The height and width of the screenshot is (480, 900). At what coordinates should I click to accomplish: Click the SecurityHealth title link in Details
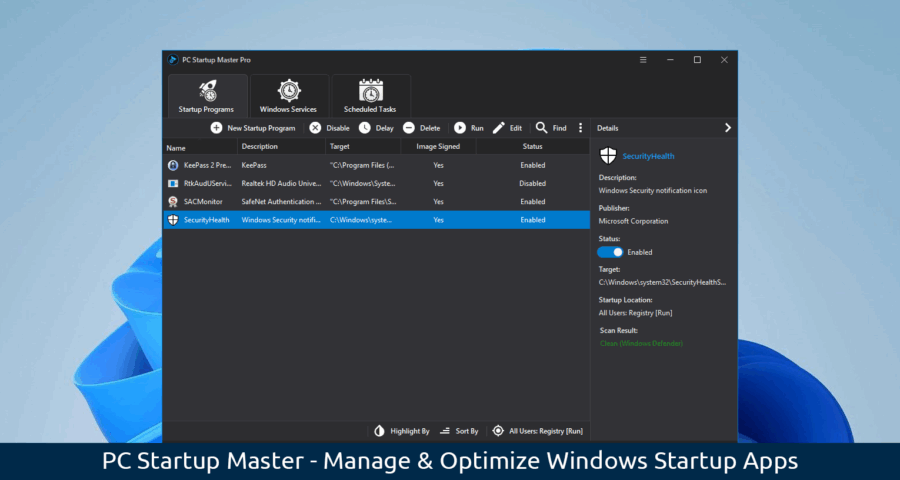(648, 156)
